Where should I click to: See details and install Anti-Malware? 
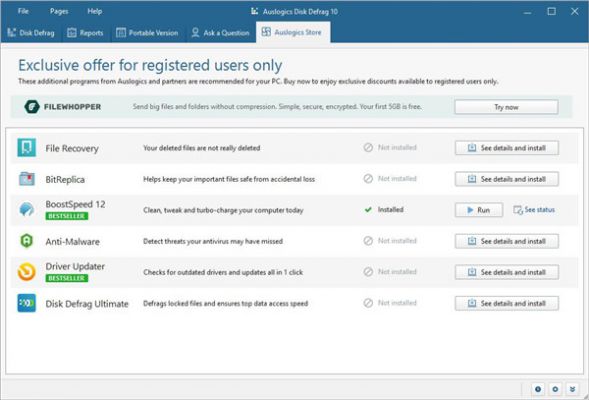pos(507,241)
